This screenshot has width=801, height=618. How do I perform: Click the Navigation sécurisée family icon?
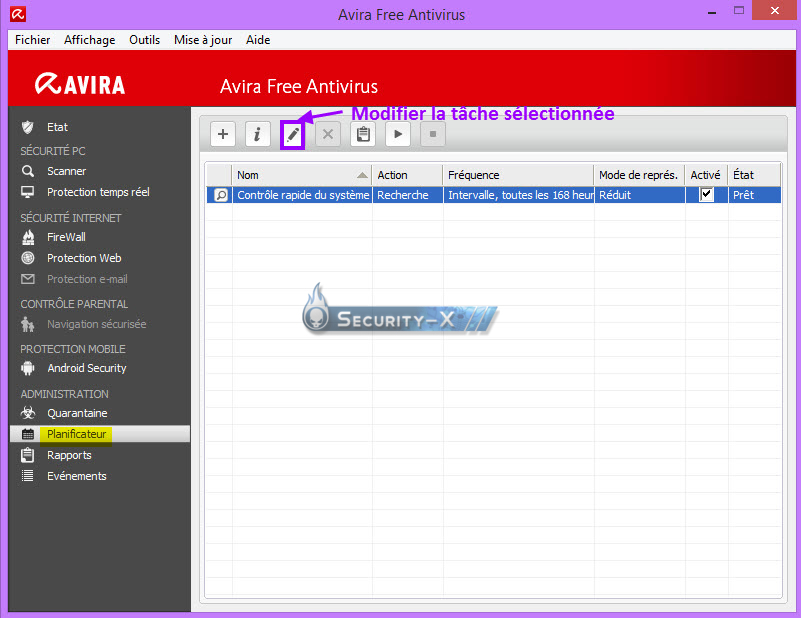point(28,324)
